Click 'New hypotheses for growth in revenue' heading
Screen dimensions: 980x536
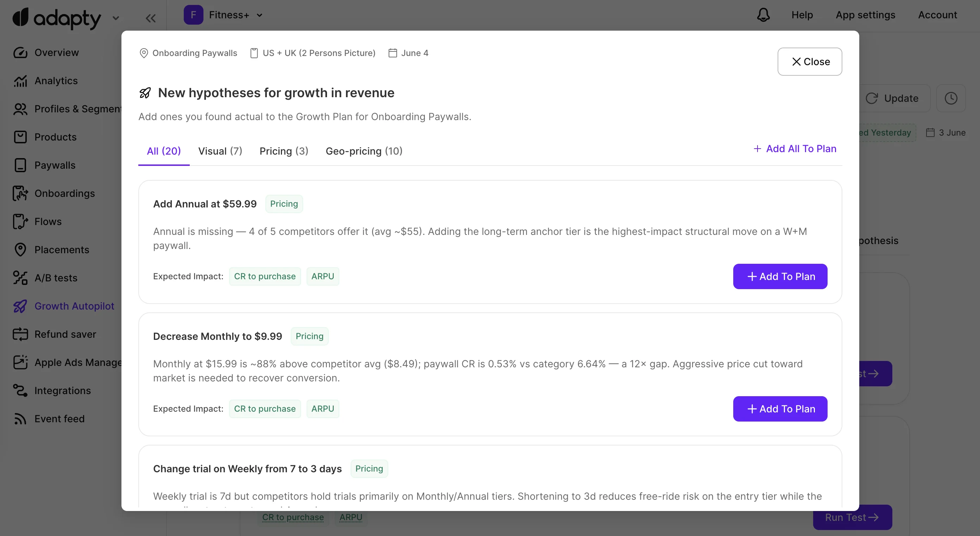(276, 93)
